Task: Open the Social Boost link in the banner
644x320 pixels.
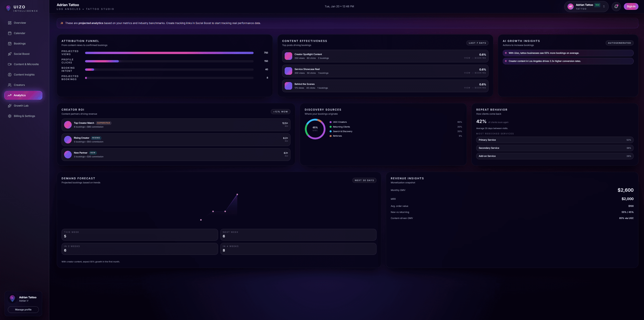Action: [202, 23]
